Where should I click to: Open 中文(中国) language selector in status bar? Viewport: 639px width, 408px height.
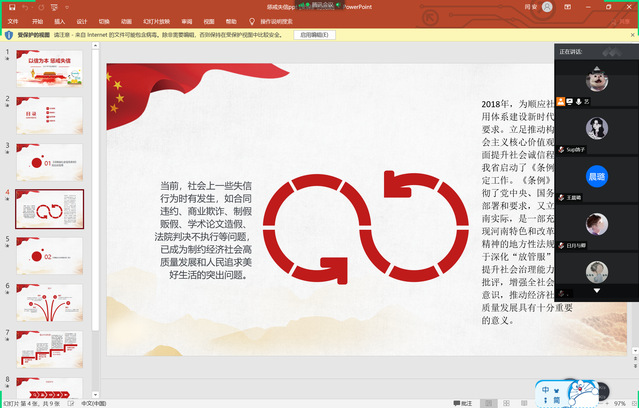click(x=93, y=403)
